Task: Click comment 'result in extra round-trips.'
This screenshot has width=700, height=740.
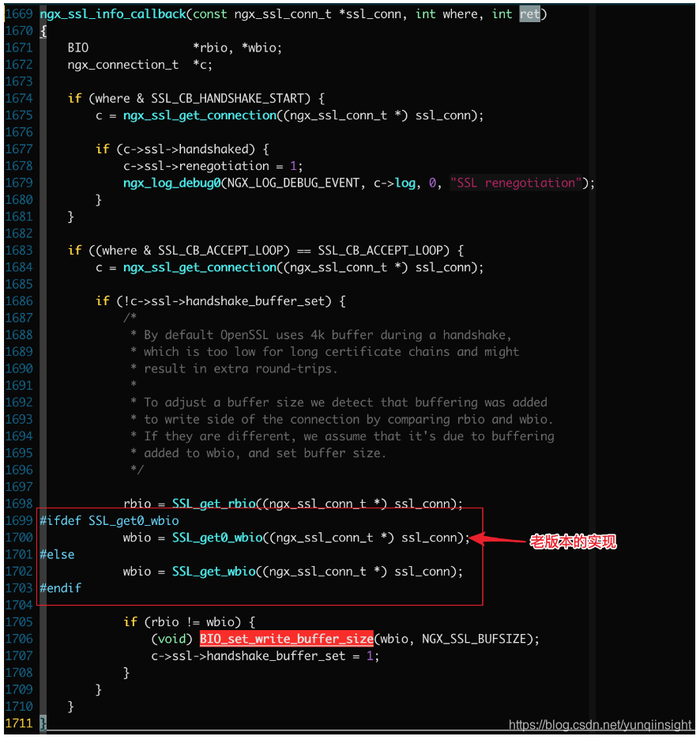Action: pyautogui.click(x=240, y=368)
